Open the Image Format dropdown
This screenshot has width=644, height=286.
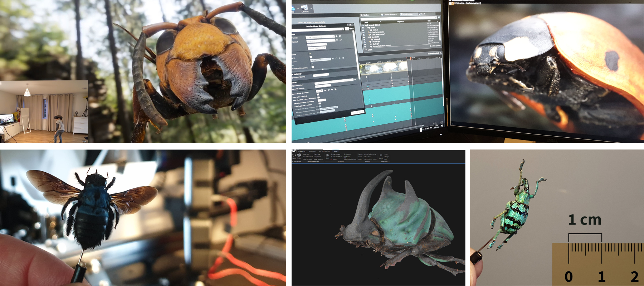click(320, 37)
